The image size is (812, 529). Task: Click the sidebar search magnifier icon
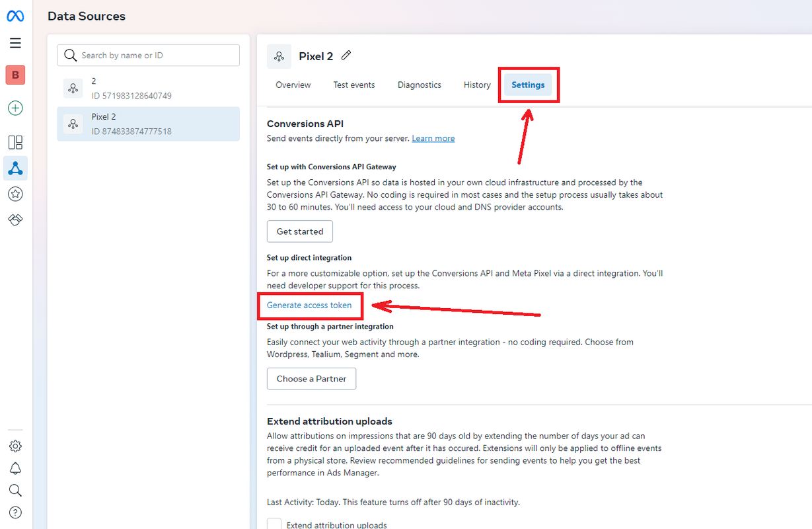point(15,490)
